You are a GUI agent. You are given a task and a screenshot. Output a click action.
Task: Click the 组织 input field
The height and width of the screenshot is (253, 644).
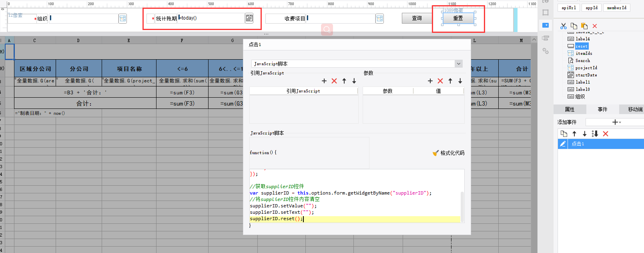(84, 18)
